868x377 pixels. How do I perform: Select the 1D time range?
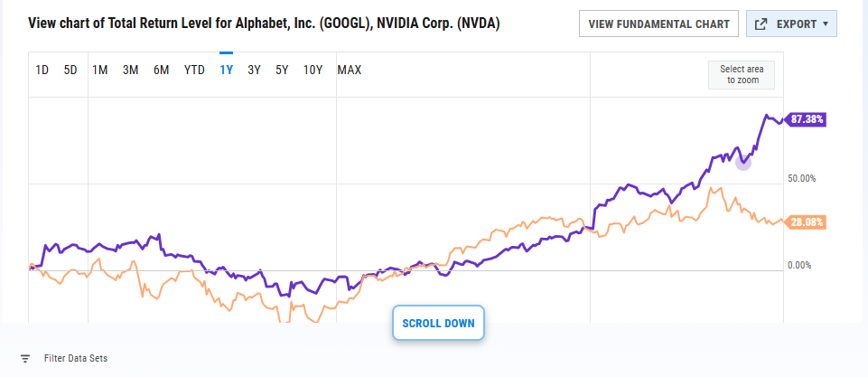click(x=42, y=70)
